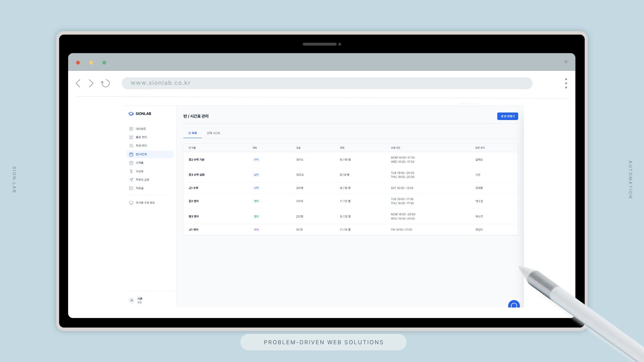The image size is (644, 362).
Task: Open 학생 관리 people icon
Action: [x=131, y=146]
